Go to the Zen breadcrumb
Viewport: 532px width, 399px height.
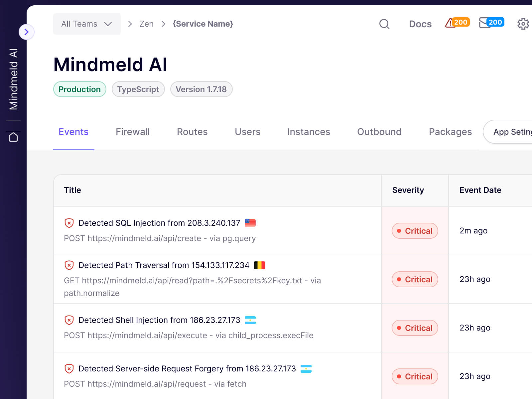point(146,24)
